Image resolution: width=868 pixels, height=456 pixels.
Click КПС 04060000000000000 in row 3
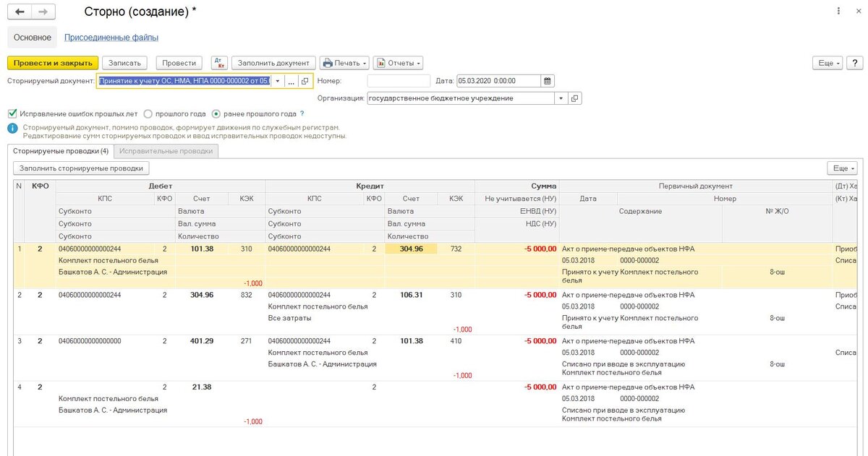point(90,341)
